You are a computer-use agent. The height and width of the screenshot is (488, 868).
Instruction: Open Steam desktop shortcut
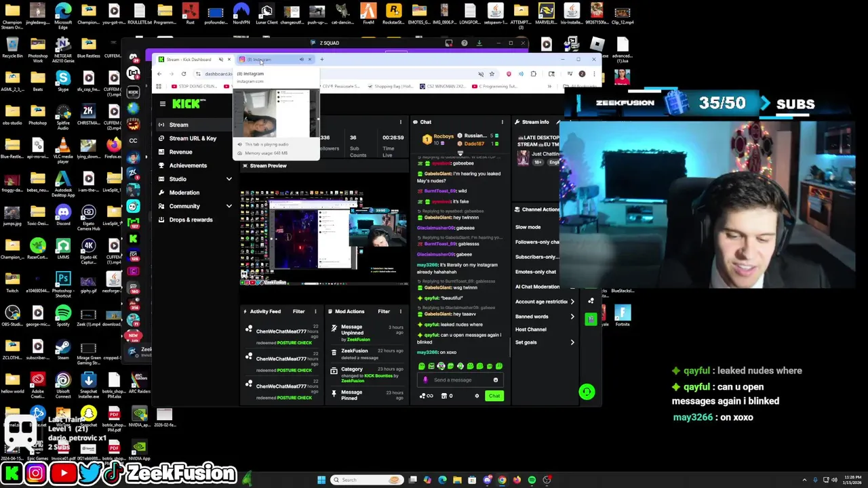pos(63,350)
